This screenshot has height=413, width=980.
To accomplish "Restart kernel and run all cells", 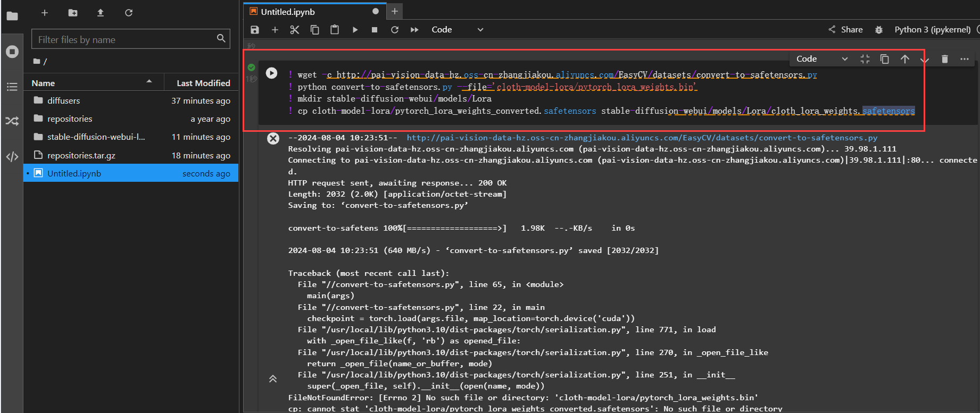I will 414,30.
